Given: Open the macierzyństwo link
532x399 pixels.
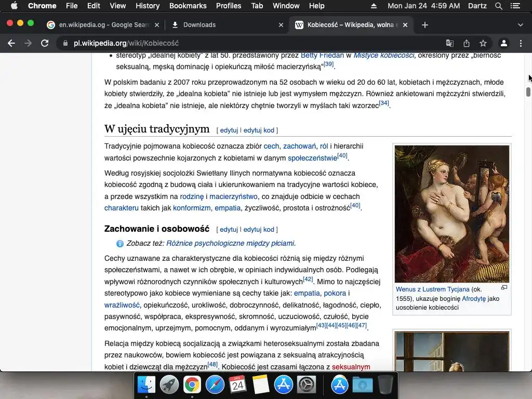Looking at the screenshot, I should coord(233,196).
